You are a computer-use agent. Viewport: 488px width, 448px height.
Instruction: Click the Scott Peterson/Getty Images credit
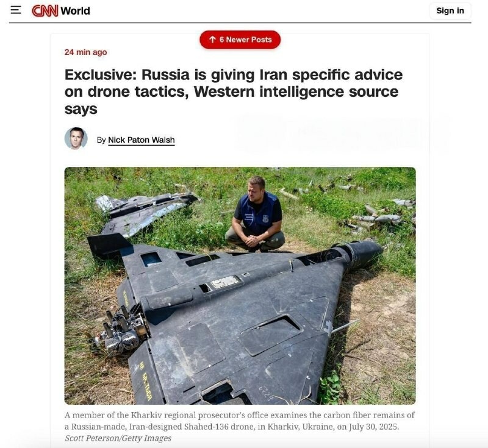point(118,438)
